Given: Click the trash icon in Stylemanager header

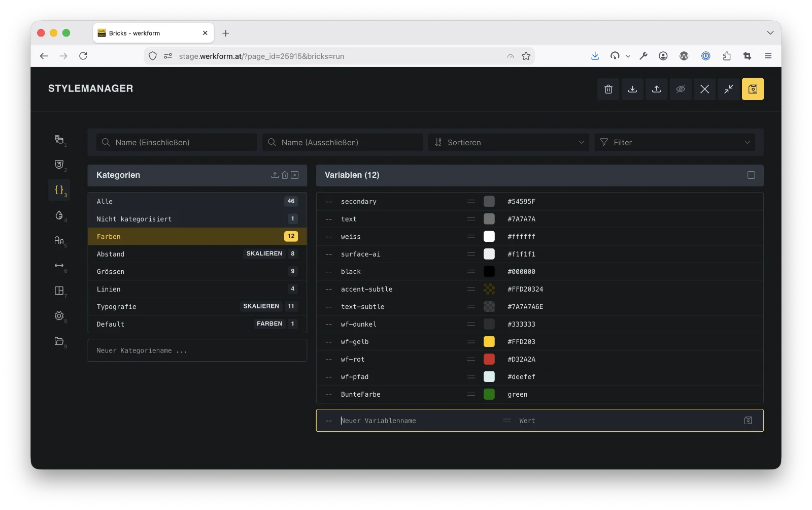Looking at the screenshot, I should [x=608, y=89].
